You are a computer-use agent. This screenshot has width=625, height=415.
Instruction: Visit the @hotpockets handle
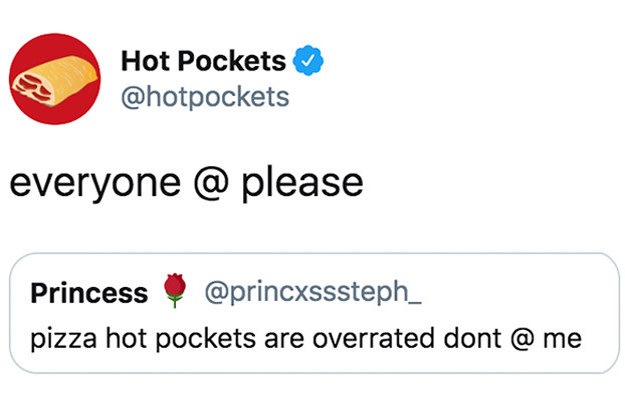coord(205,97)
